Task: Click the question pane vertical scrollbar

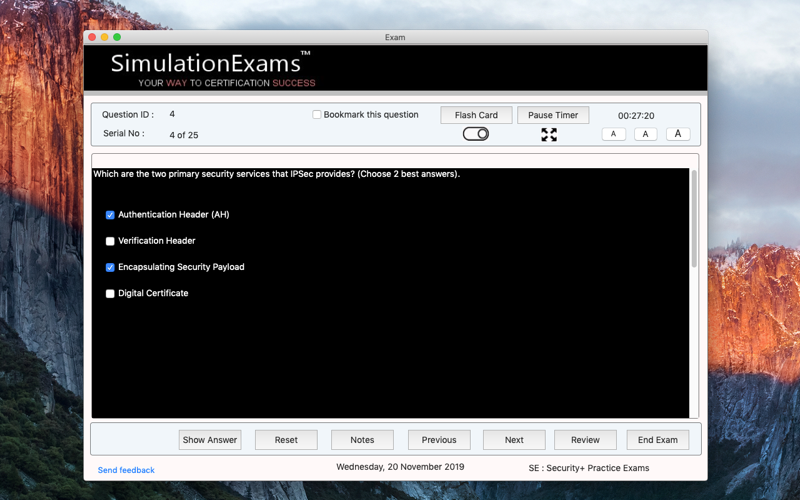Action: point(694,218)
